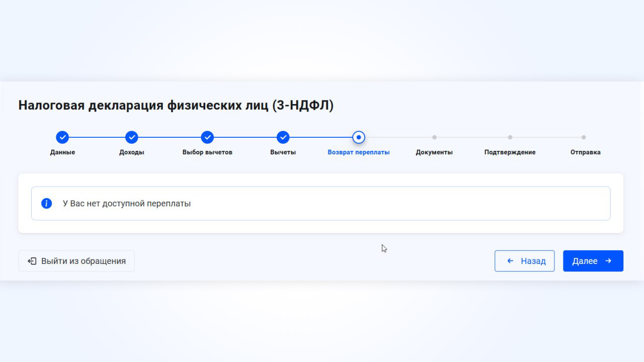The image size is (644, 362).
Task: Go back with the Назад button
Action: pos(524,261)
